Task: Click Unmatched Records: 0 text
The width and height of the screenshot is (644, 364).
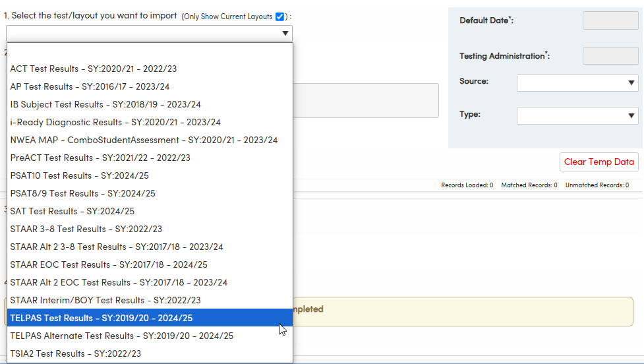Action: 597,185
